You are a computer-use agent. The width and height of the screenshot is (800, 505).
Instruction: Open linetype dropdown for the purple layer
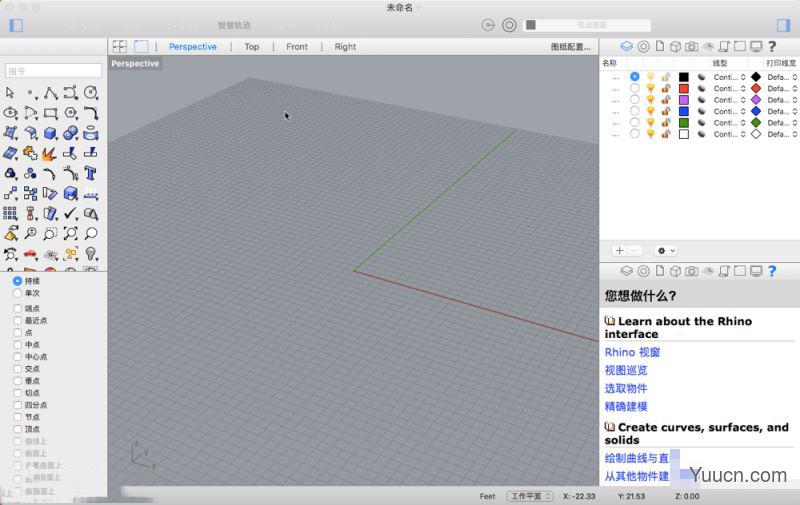(730, 100)
